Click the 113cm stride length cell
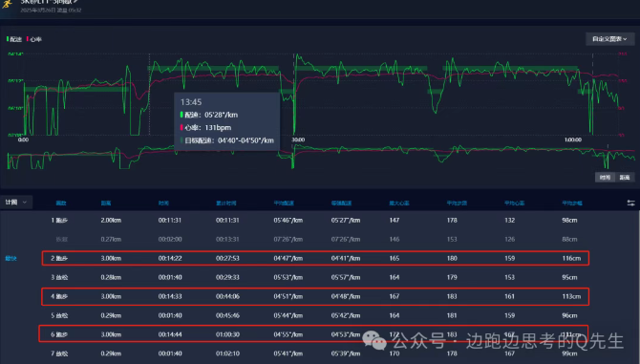The height and width of the screenshot is (364, 640). [571, 296]
